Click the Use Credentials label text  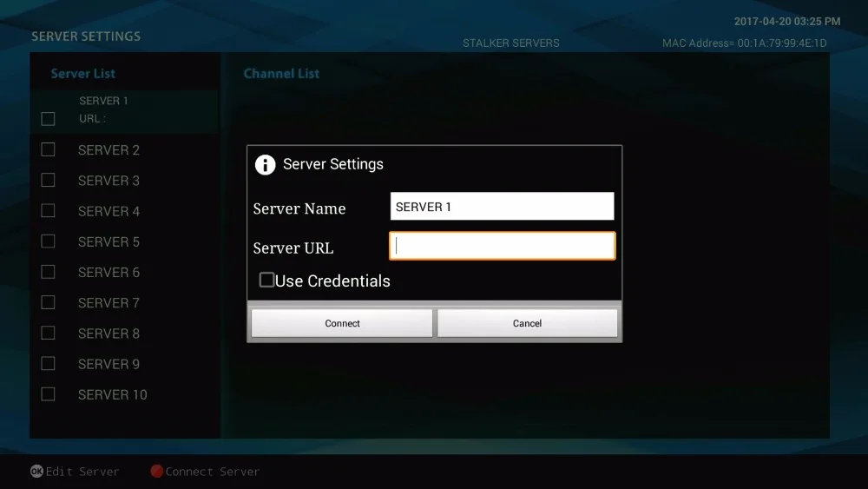click(332, 281)
